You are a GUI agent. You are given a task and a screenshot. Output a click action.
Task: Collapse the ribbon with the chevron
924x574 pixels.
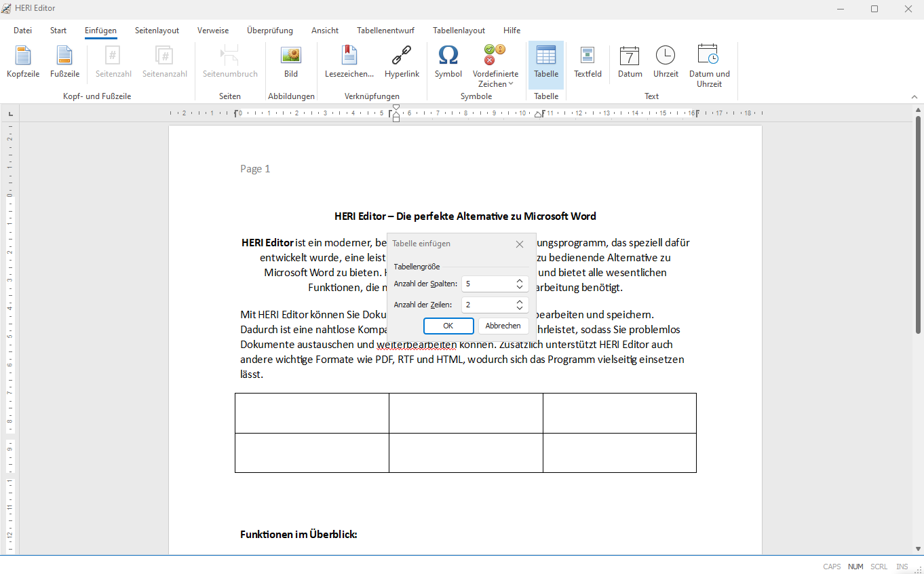click(x=914, y=97)
